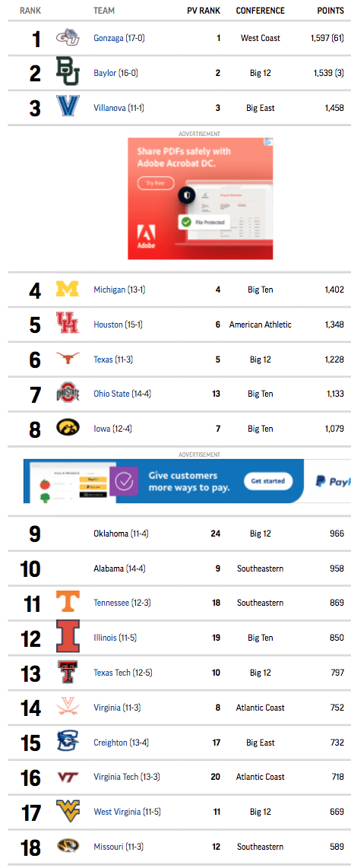
Task: Click the Tennessee T logo
Action: (68, 602)
